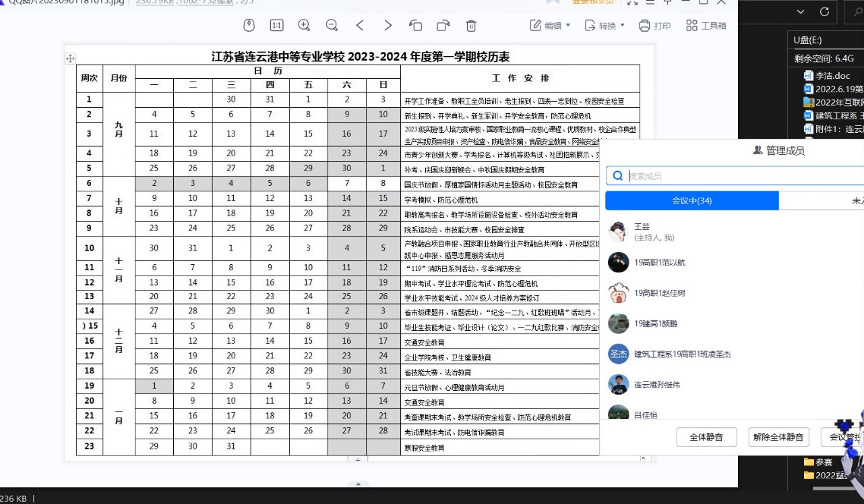
Task: Select member 19高职1赵佳树
Action: coord(735,293)
